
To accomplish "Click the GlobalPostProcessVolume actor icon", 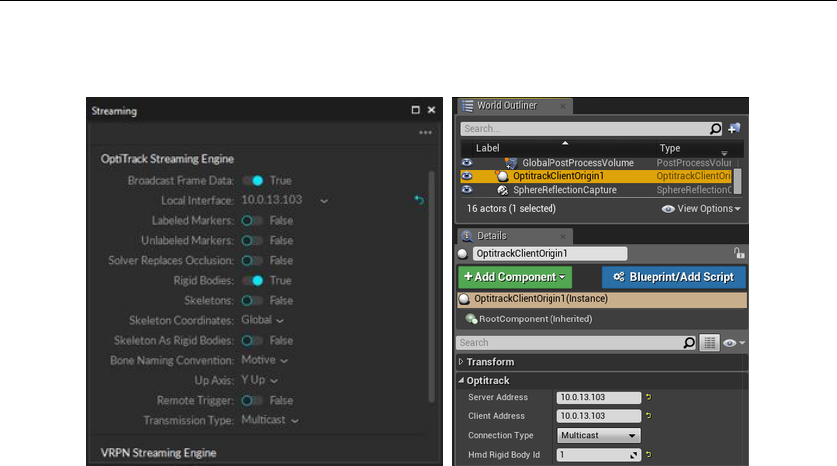I will (511, 163).
